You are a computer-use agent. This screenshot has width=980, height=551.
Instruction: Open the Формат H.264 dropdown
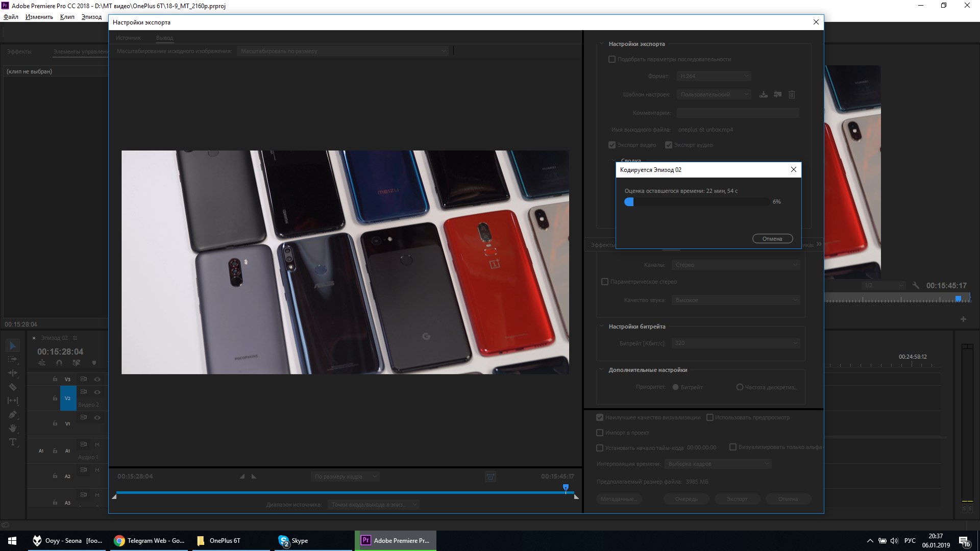[714, 76]
